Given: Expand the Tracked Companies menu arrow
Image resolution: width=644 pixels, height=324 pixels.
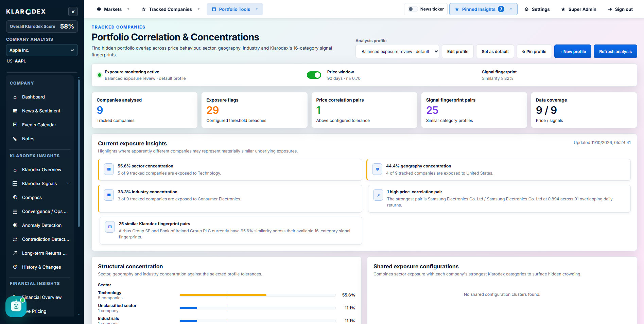Looking at the screenshot, I should click(x=198, y=9).
